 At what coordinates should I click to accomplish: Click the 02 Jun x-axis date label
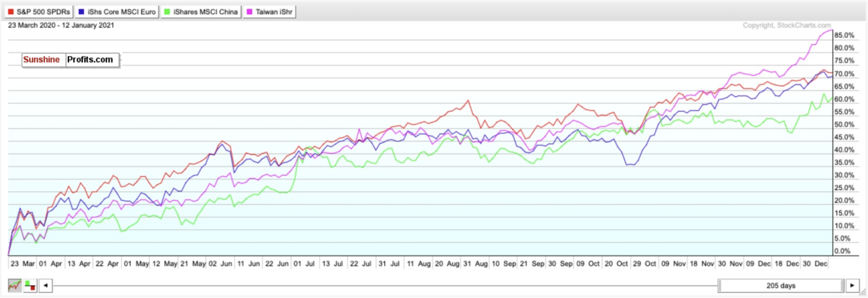point(220,264)
